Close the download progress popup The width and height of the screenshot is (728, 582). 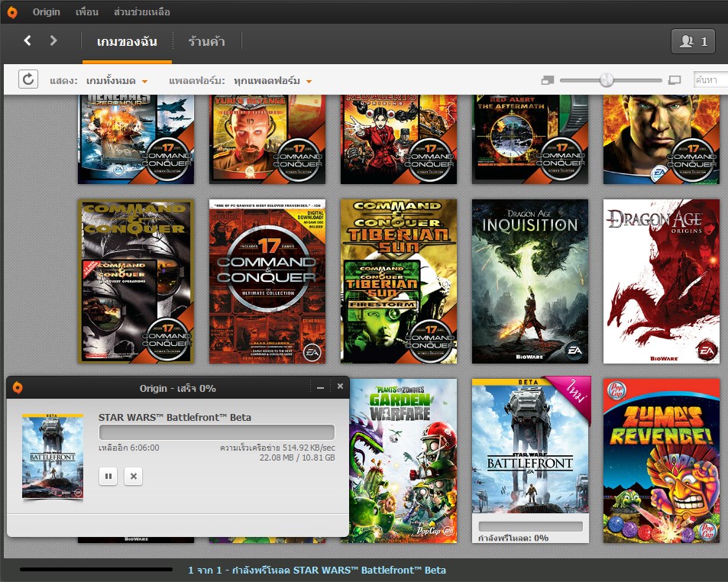coord(341,386)
